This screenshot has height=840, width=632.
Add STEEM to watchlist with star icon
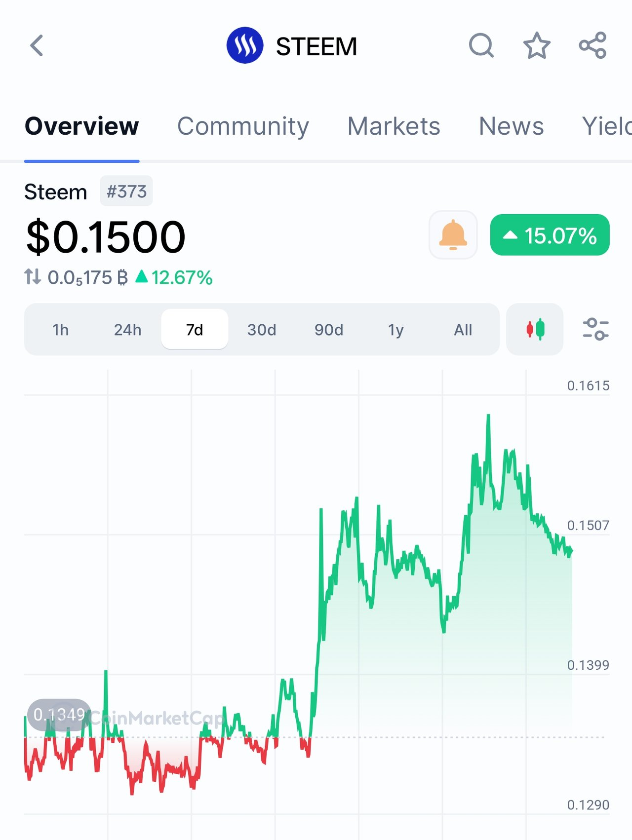tap(537, 46)
